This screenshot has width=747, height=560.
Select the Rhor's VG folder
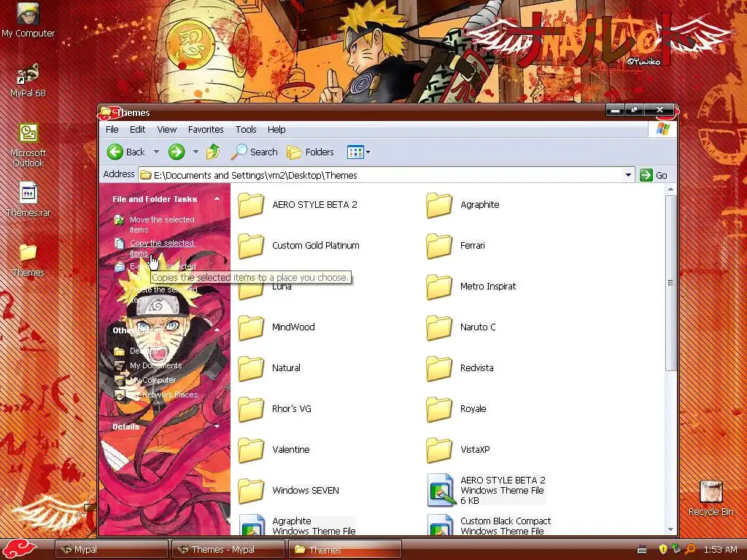275,408
